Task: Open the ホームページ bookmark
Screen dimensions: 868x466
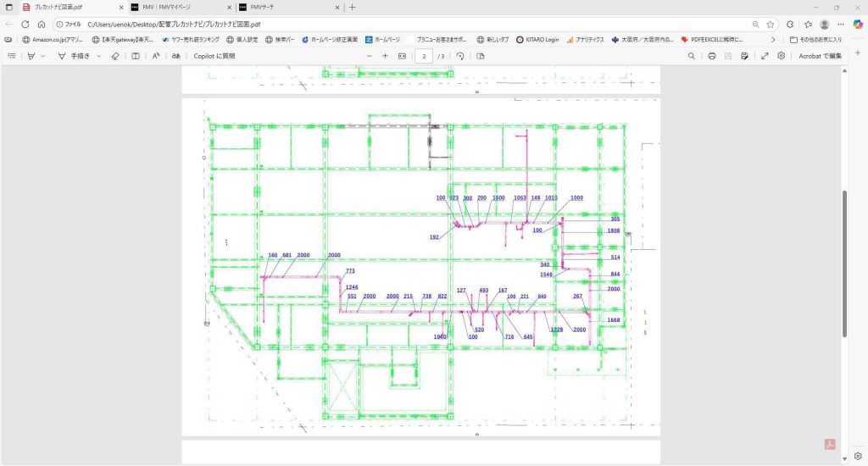Action: (382, 40)
